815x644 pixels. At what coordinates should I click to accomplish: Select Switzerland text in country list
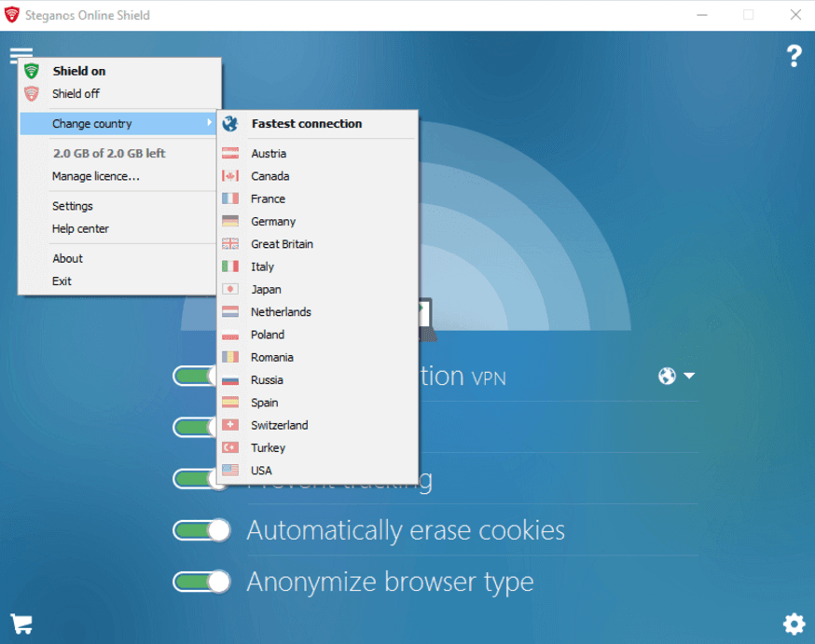pyautogui.click(x=280, y=425)
